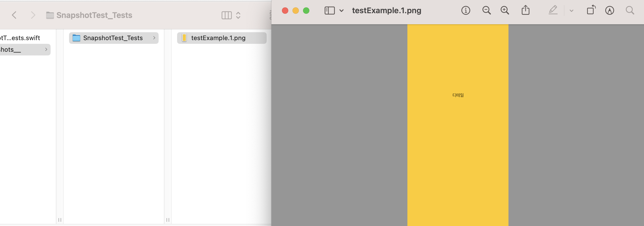Select the SnapshotTest_Tests folder row
Image resolution: width=644 pixels, height=226 pixels.
pos(114,38)
